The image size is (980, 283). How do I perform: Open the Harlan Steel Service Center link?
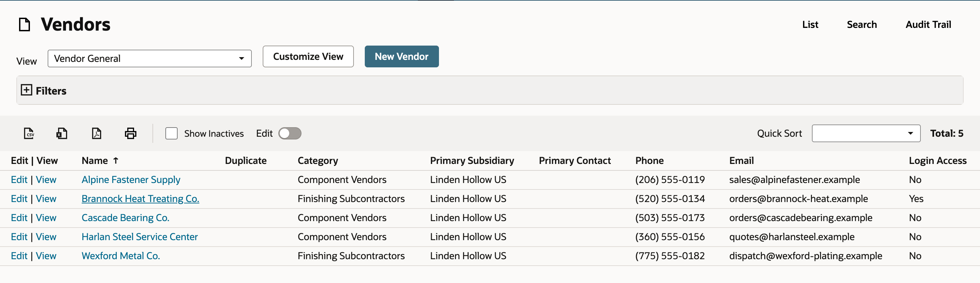pos(140,237)
